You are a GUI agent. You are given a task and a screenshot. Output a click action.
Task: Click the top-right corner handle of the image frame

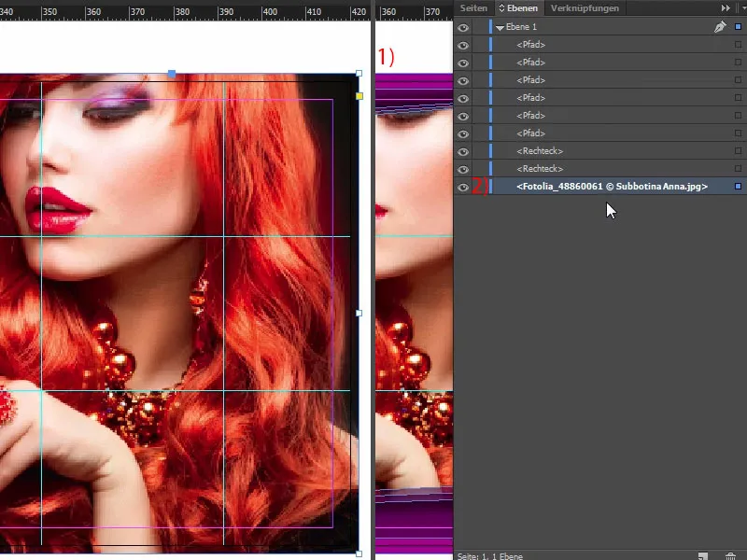pyautogui.click(x=359, y=74)
